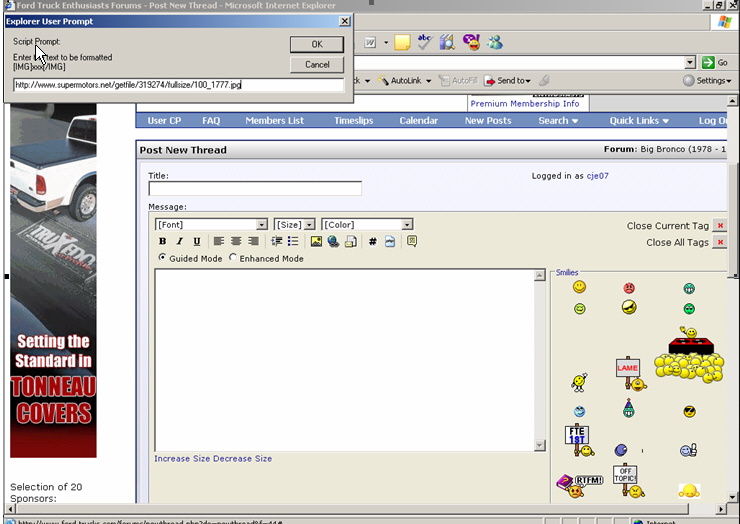The width and height of the screenshot is (740, 524).
Task: Select the Guided Mode radio button
Action: pyautogui.click(x=162, y=257)
